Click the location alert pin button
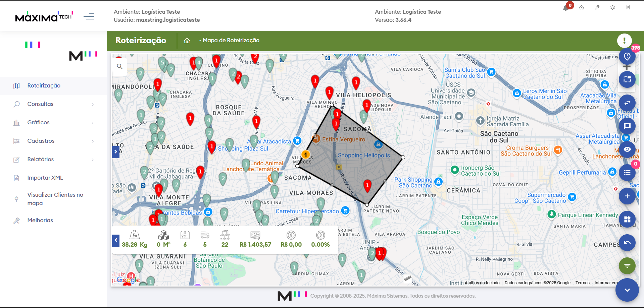644x308 pixels. [x=627, y=57]
